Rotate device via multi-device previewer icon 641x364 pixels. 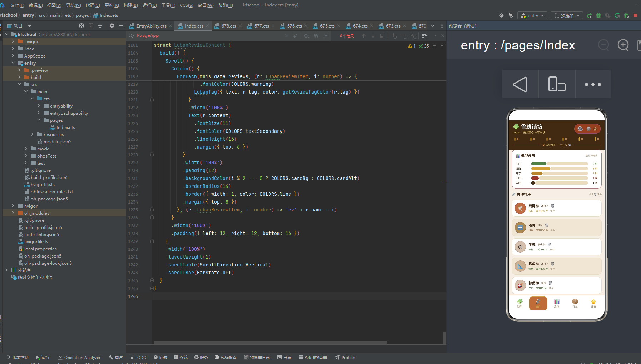(557, 84)
